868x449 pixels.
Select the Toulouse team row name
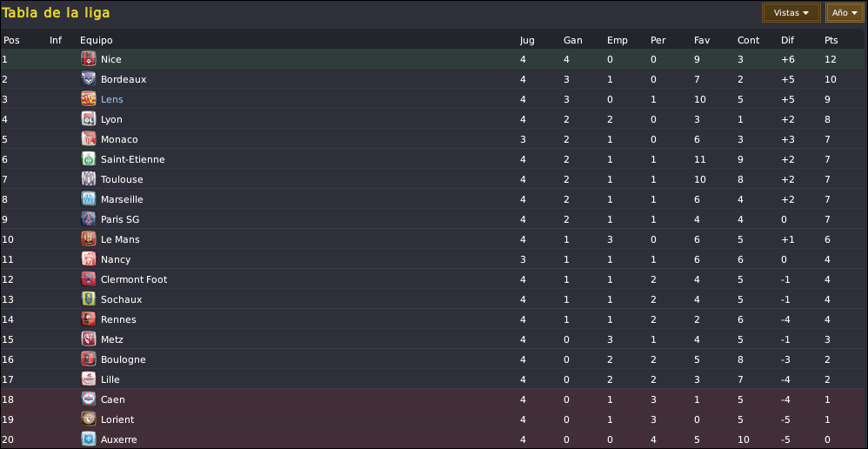click(x=122, y=179)
